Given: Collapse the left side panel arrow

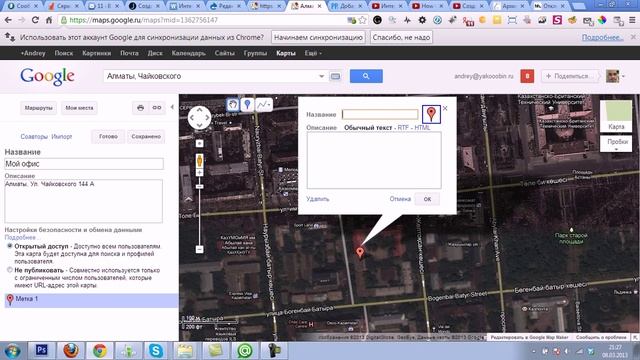Looking at the screenshot, I should pyautogui.click(x=172, y=107).
